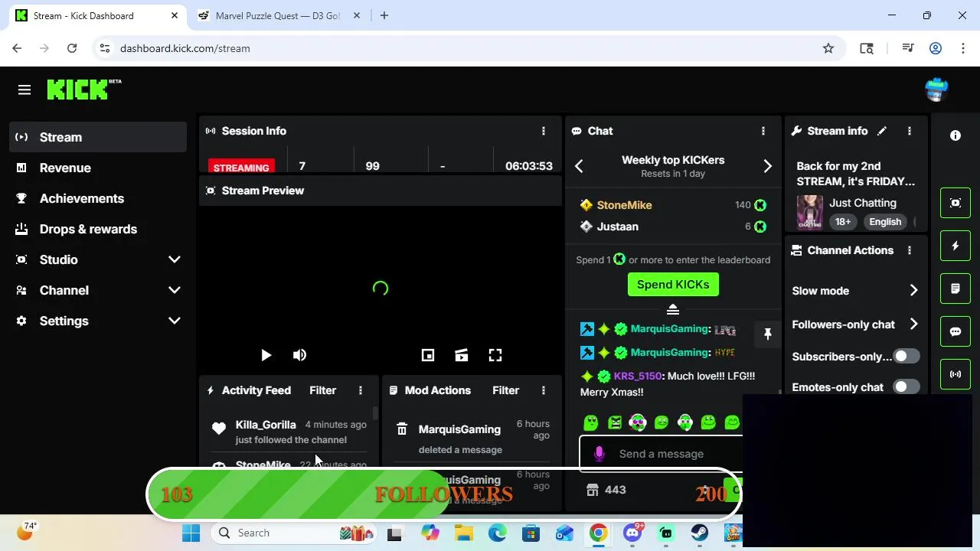Toggle Emotes-only chat switch
This screenshot has width=980, height=551.
906,387
